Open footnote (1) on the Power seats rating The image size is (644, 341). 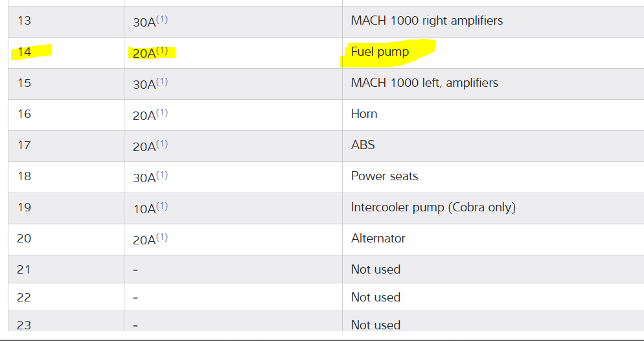162,175
